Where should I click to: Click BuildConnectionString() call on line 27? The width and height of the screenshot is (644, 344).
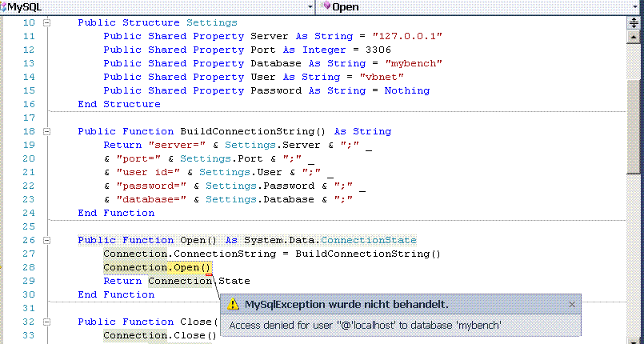pyautogui.click(x=367, y=254)
